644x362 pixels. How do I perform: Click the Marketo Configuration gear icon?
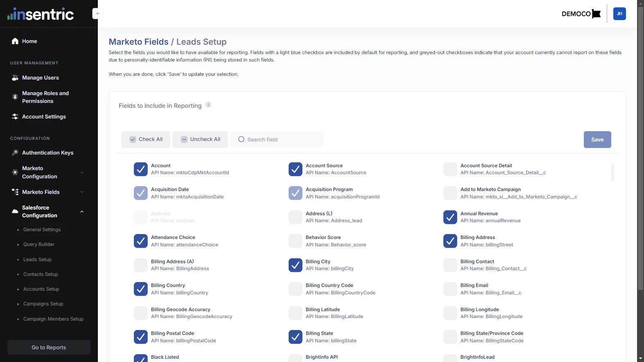point(15,172)
